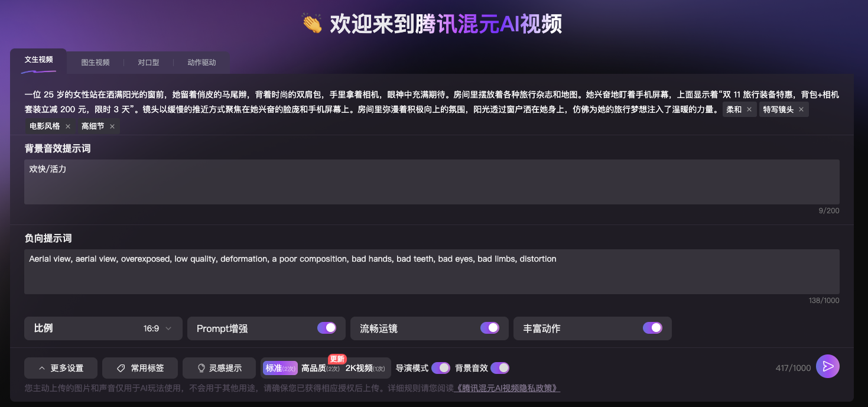Screen dimensions: 868x407
Task: Click the 欢迎来到腾讯混元AI视频 title
Action: tap(432, 24)
